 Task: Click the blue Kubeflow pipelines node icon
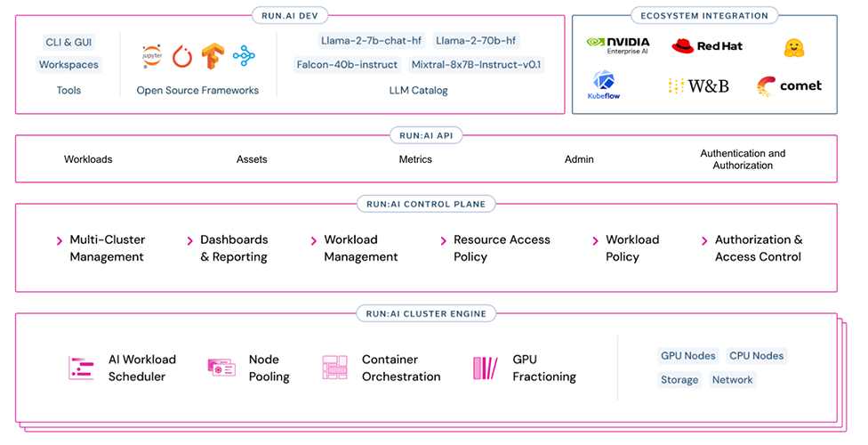coord(244,55)
